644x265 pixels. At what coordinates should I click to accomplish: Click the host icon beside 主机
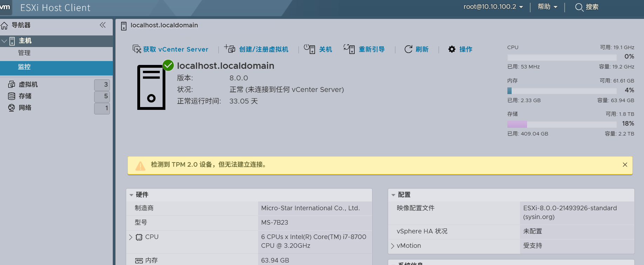(12, 41)
